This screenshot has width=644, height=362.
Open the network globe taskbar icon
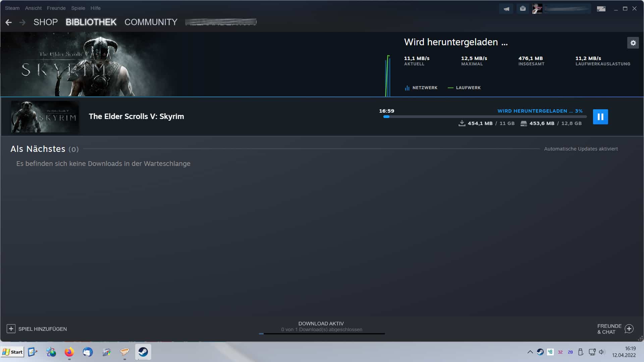click(51, 352)
